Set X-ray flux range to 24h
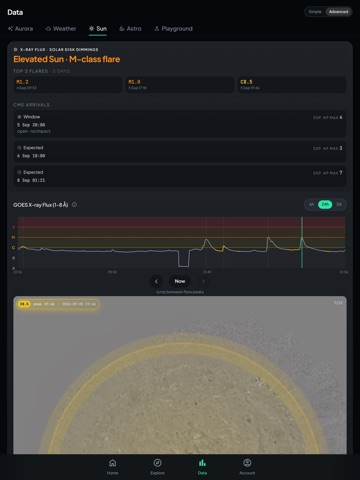Viewport: 360px width, 480px height. point(325,204)
